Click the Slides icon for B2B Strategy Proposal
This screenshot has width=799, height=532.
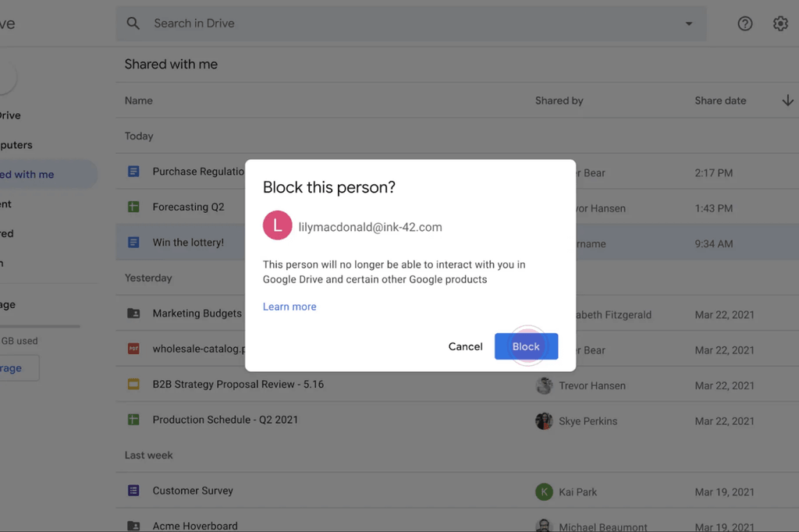coord(136,384)
